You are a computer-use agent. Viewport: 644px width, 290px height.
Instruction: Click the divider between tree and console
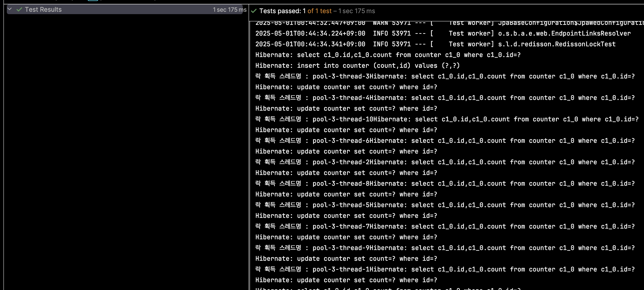click(x=249, y=150)
